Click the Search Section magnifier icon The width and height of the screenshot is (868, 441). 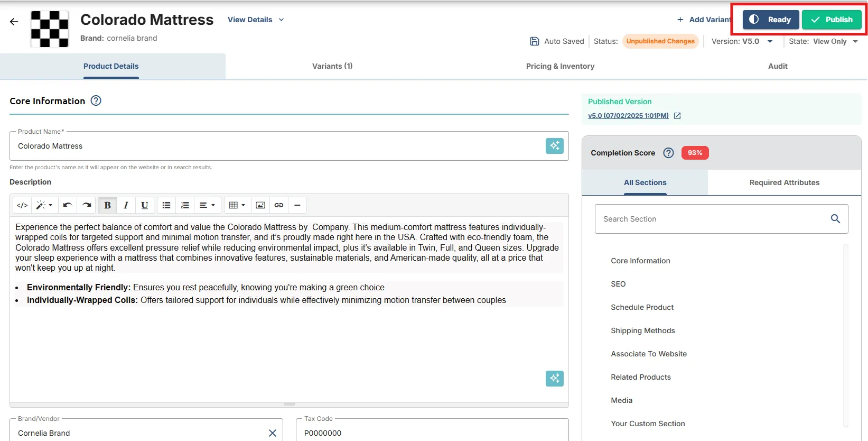[x=835, y=219]
